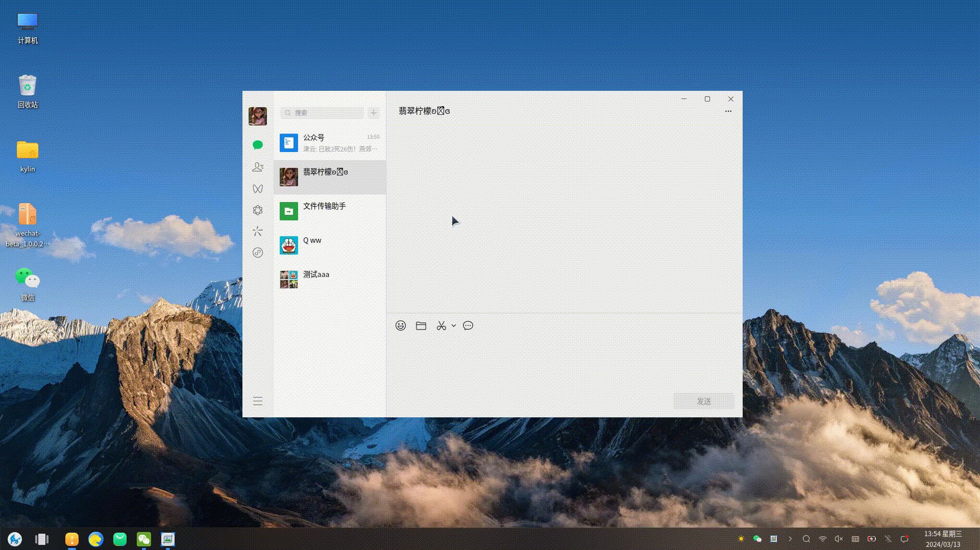Open the 公众号 conversation
The image size is (980, 550).
330,143
